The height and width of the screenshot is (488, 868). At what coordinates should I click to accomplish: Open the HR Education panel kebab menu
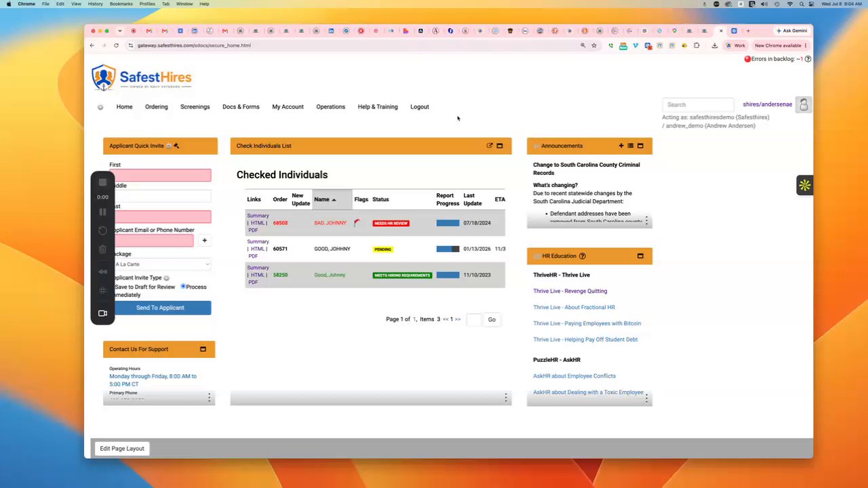coord(646,399)
